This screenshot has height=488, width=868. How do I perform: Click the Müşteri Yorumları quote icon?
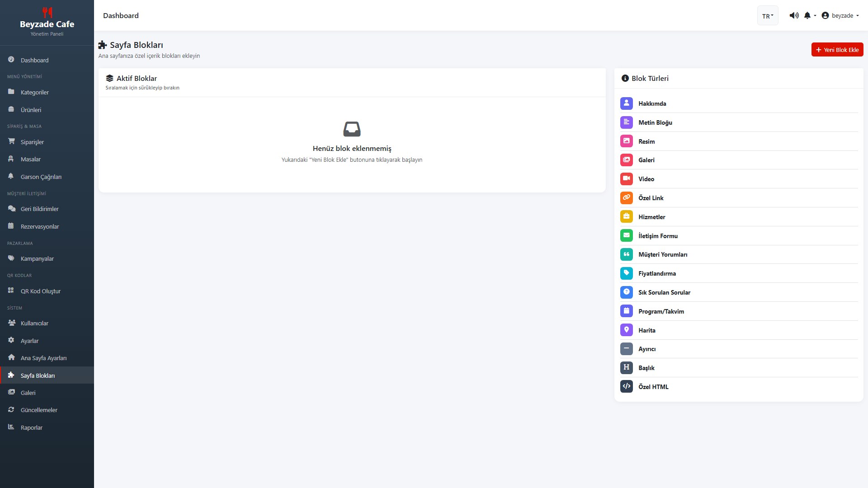click(626, 254)
